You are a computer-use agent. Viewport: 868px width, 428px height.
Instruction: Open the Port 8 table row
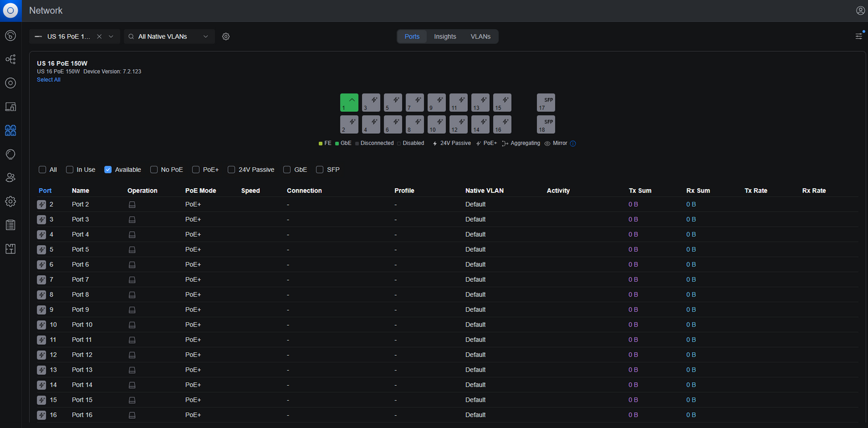point(447,295)
